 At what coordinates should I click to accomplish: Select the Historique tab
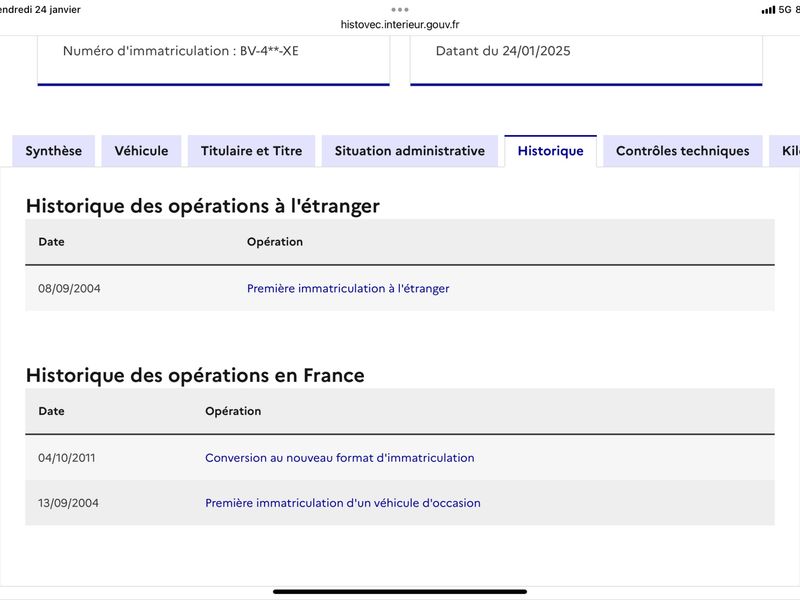pos(551,151)
